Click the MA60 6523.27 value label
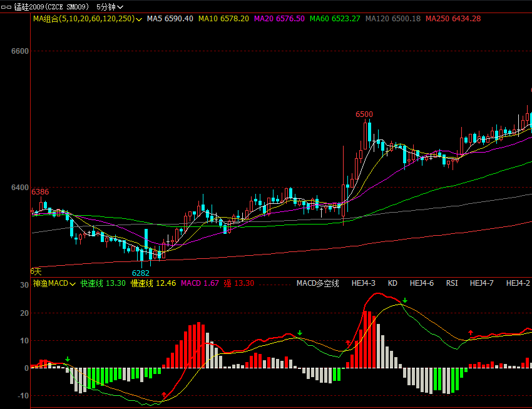The image size is (532, 409). click(335, 19)
